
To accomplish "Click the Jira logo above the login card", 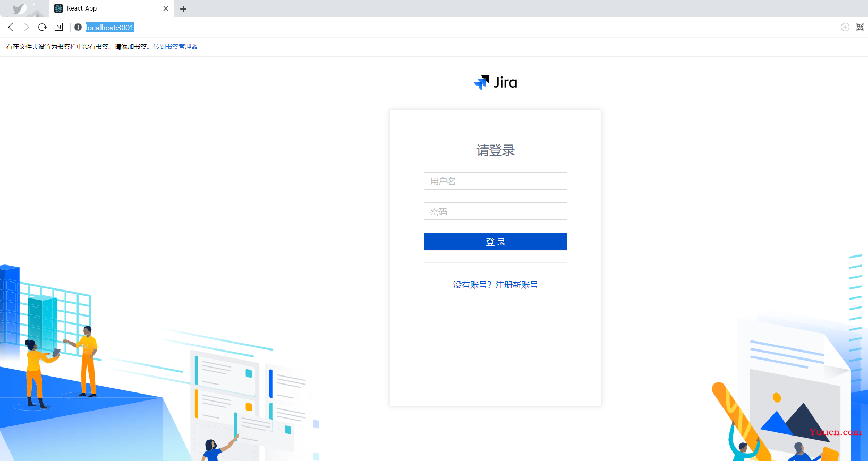I will click(x=496, y=82).
